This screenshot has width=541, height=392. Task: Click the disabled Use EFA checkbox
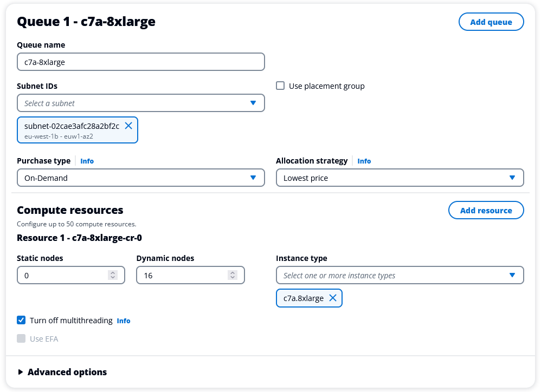(x=21, y=338)
